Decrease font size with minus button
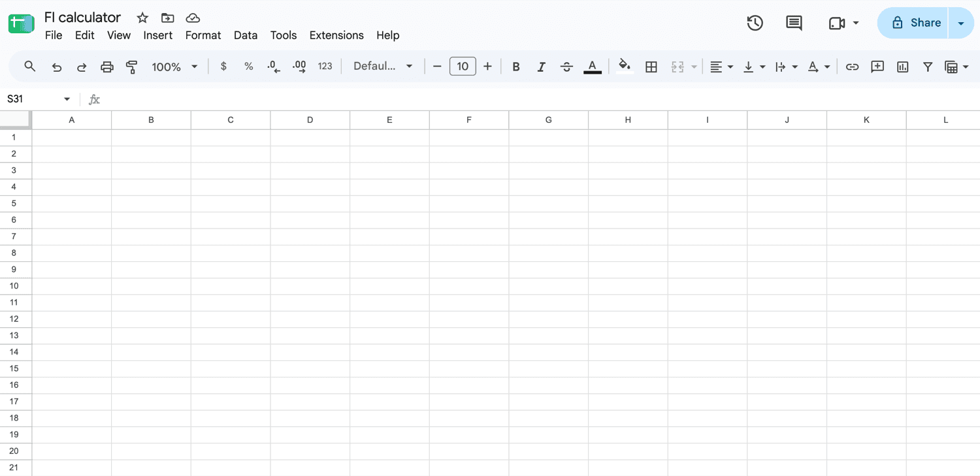Viewport: 980px width, 476px height. 437,67
